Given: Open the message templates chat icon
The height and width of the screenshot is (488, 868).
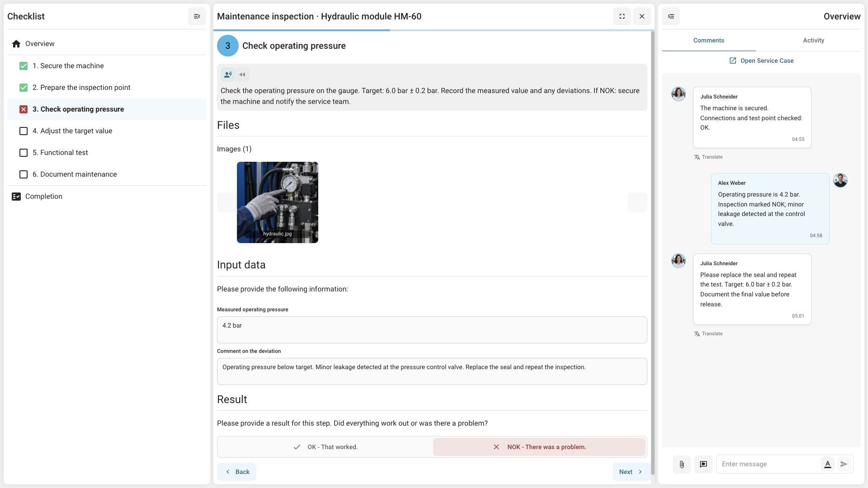Looking at the screenshot, I should 703,464.
